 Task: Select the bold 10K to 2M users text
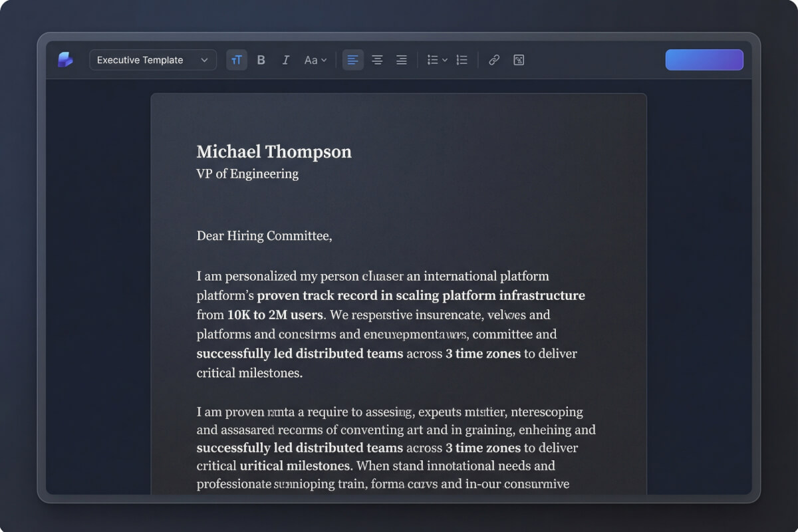tap(273, 315)
